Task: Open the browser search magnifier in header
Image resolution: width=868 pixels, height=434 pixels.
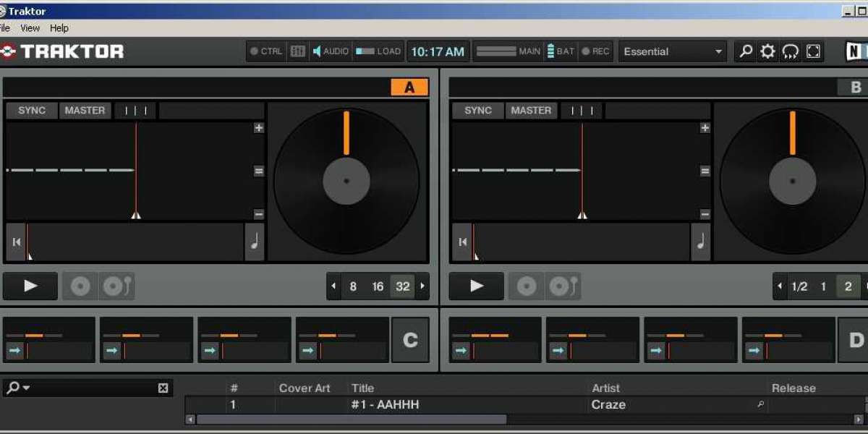Action: tap(745, 51)
